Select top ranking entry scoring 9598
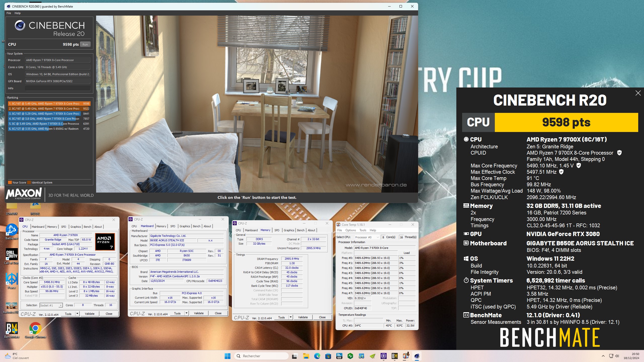644x362 pixels. point(49,104)
